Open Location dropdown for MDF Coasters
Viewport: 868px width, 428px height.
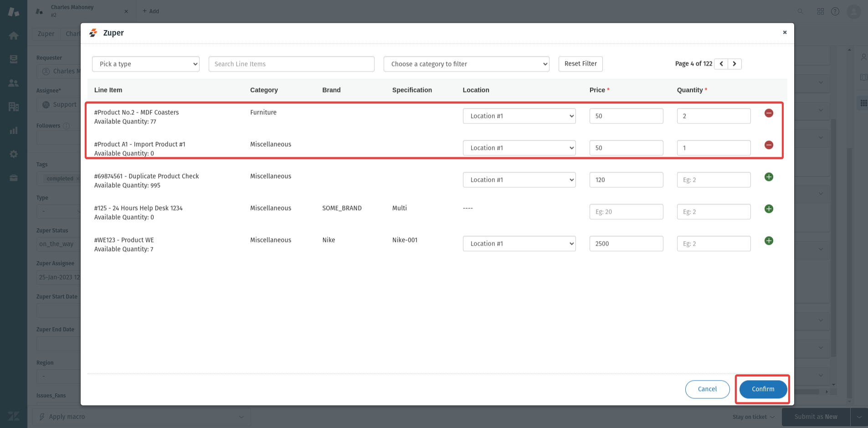coord(519,116)
